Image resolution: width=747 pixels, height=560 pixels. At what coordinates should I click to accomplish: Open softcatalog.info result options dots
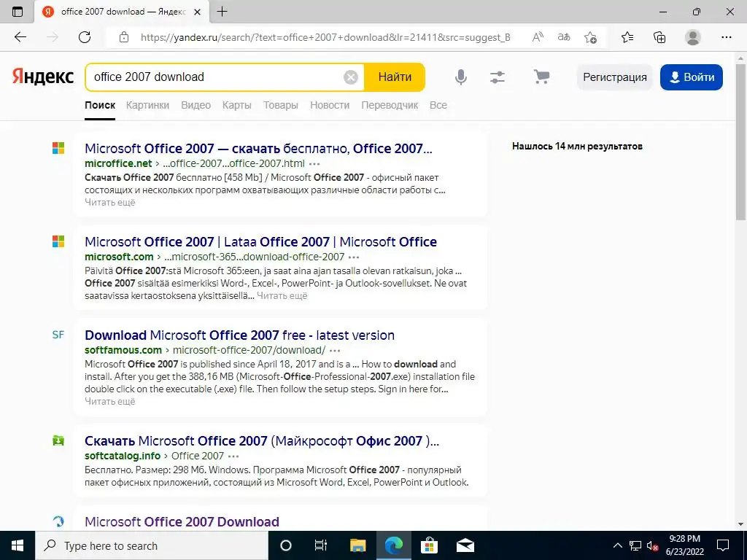[x=233, y=456]
